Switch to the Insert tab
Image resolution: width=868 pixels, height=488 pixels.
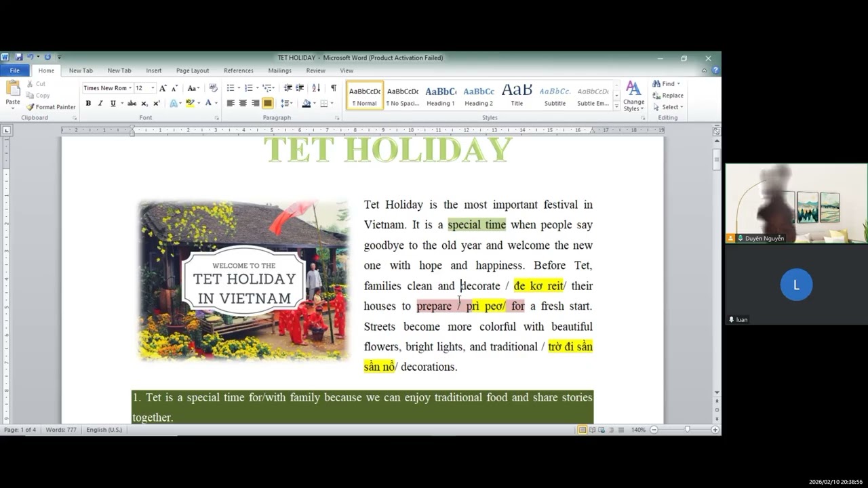coord(154,70)
